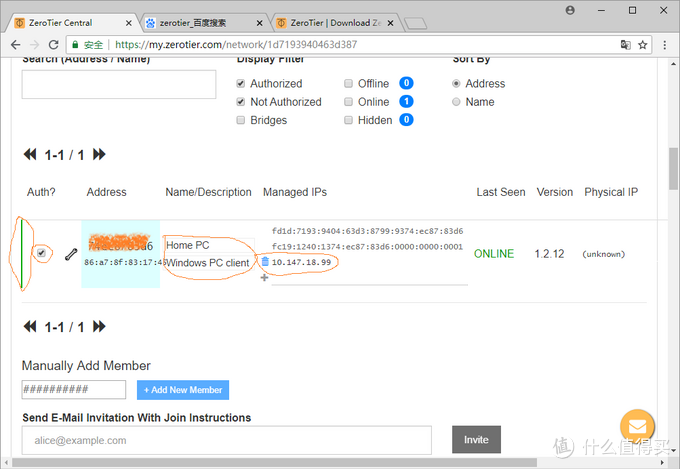Delete managed IP 10.147.18.99 via trash icon
The height and width of the screenshot is (469, 680).
(x=265, y=261)
